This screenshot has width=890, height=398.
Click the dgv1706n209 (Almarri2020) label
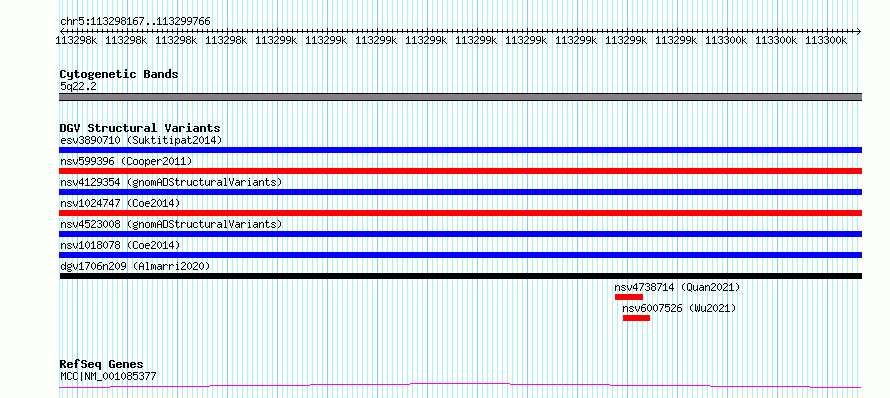[135, 266]
